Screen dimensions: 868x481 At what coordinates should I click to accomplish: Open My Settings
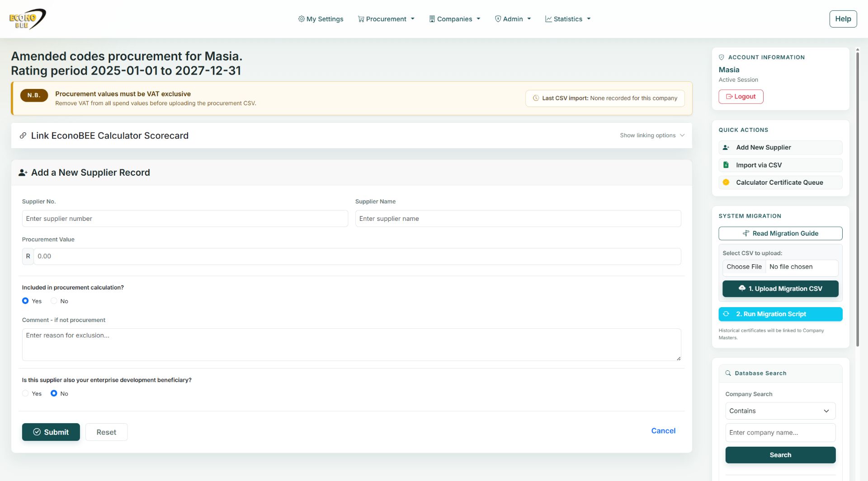click(x=321, y=19)
